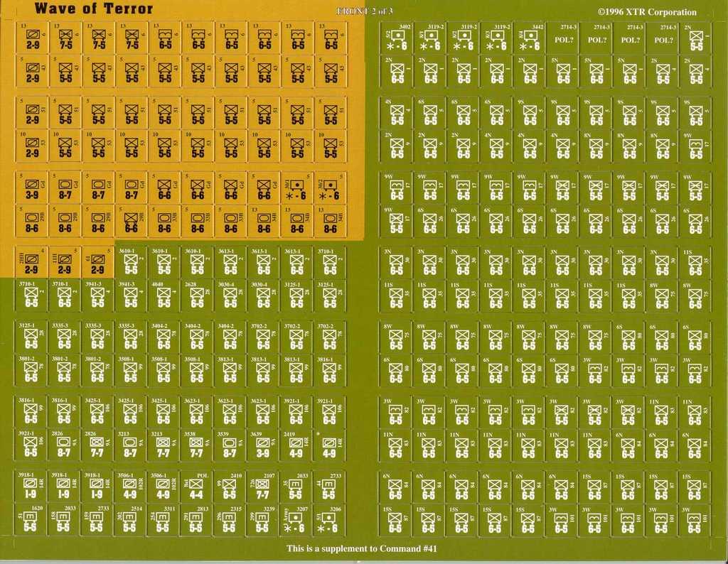Select the 5-5 counter numbered 1620

tap(31, 520)
